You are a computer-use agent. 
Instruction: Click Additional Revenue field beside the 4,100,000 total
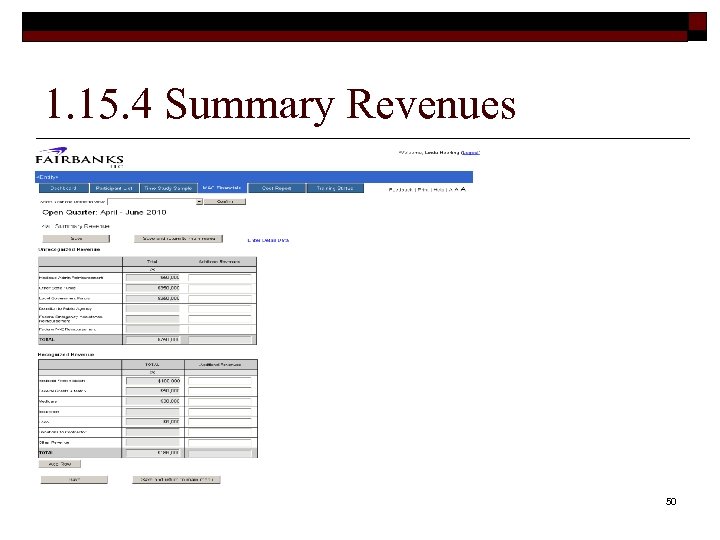pos(220,381)
